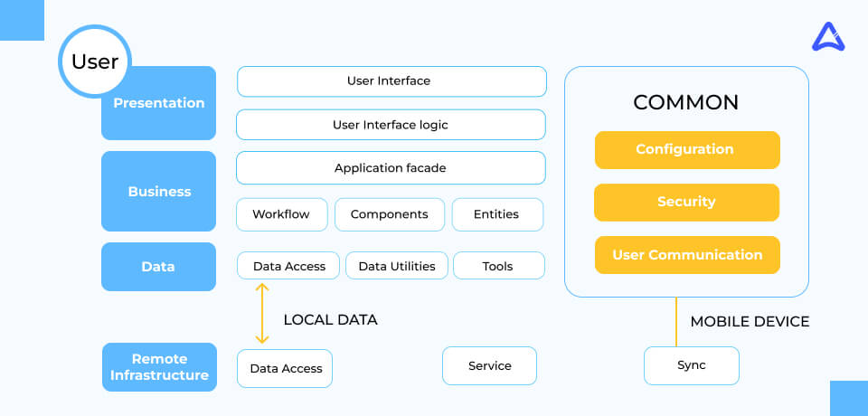Screen dimensions: 868x416
Task: Click the MOBILE DEVICE label
Action: 750,321
